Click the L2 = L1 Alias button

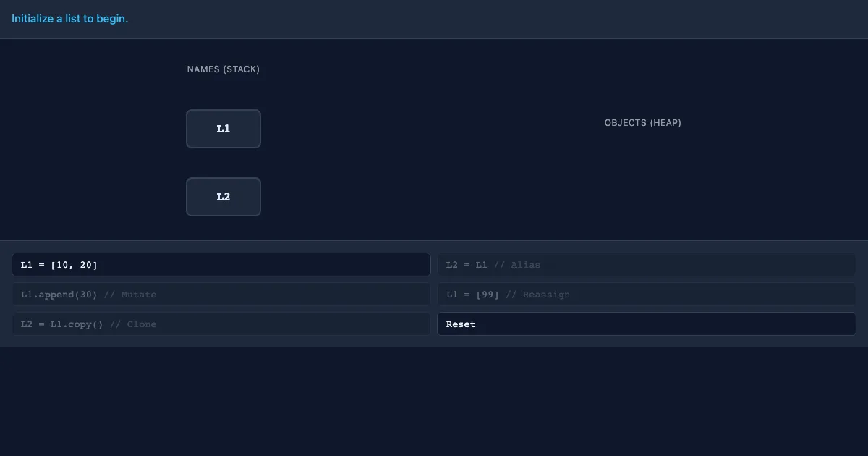(647, 265)
